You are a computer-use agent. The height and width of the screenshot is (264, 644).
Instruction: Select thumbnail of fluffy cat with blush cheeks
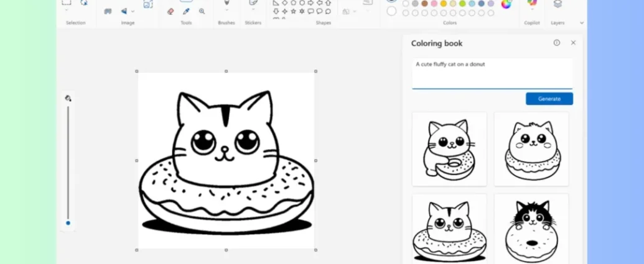(x=531, y=149)
